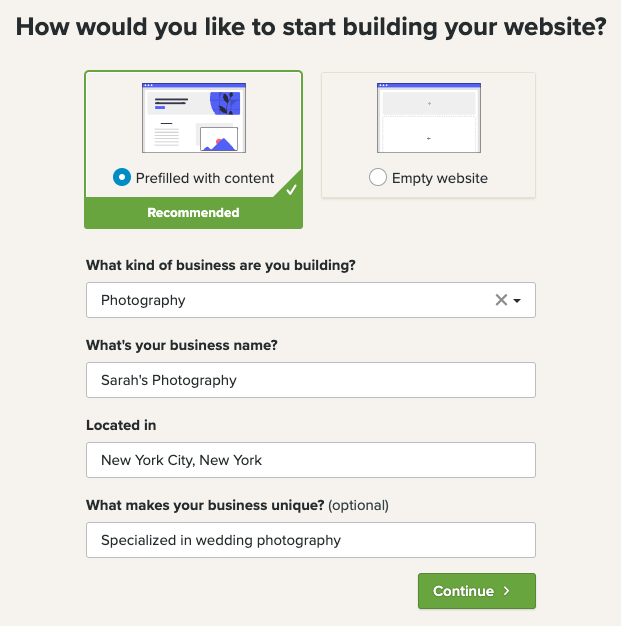Click the "Sarah's Photography" business name field
This screenshot has height=626, width=621.
[310, 380]
